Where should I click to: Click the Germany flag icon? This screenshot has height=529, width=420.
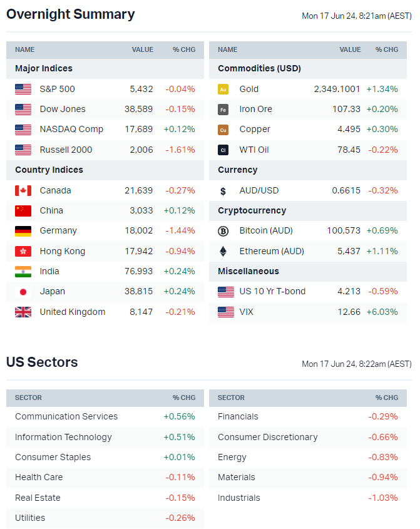click(23, 231)
